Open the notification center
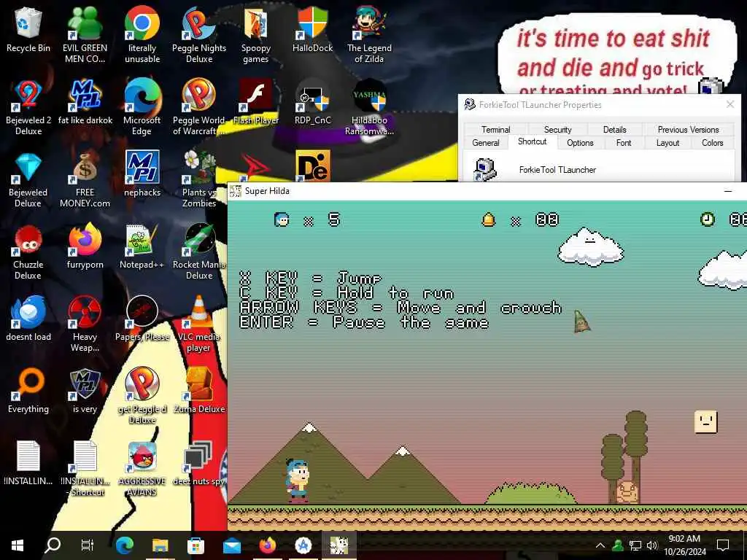 click(x=723, y=545)
